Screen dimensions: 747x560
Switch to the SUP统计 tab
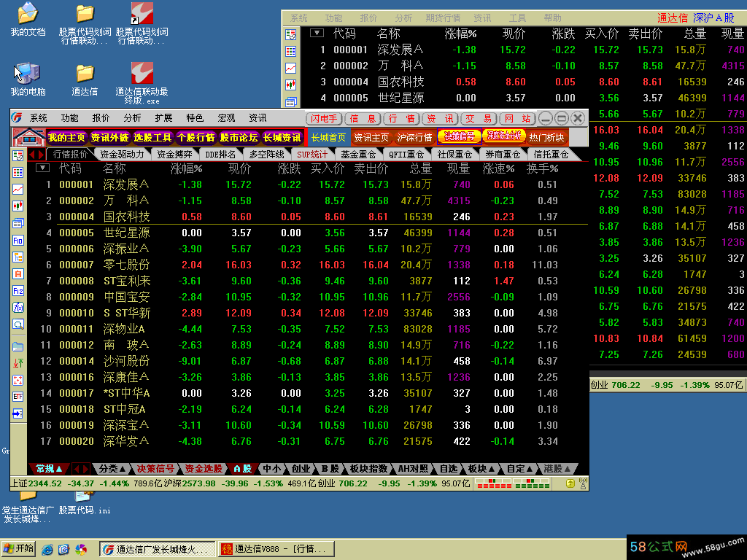pyautogui.click(x=312, y=155)
